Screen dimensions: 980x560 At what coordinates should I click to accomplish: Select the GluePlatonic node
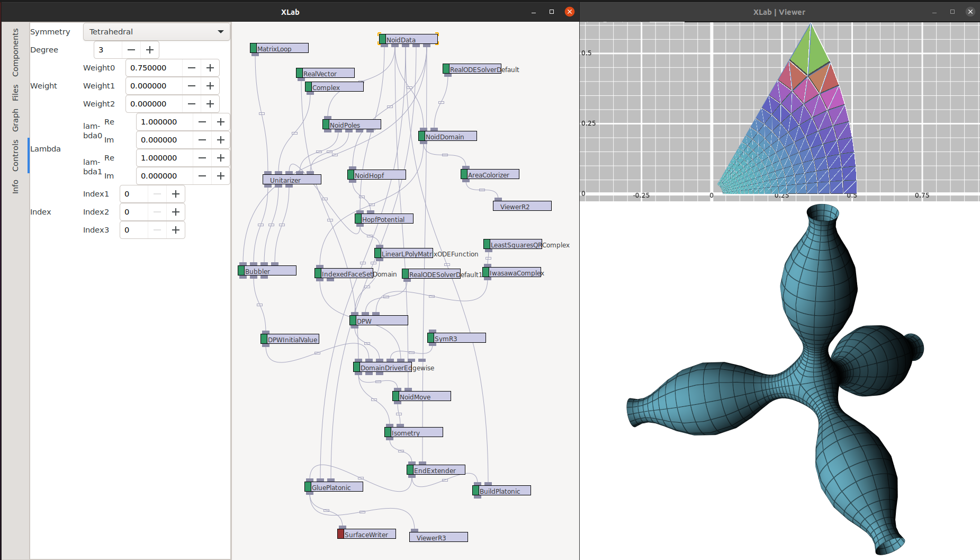[334, 487]
